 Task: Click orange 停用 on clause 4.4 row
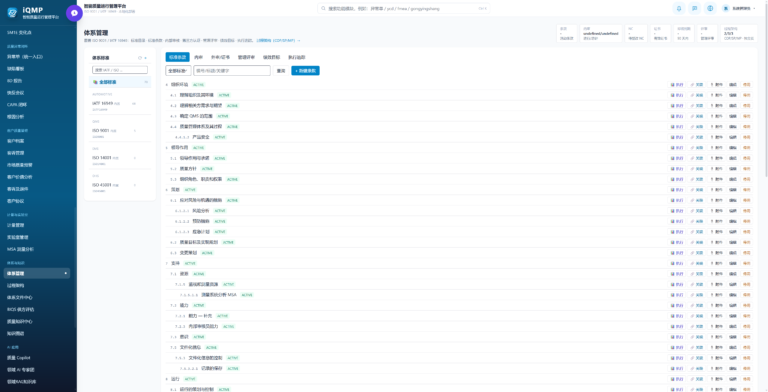coord(746,127)
